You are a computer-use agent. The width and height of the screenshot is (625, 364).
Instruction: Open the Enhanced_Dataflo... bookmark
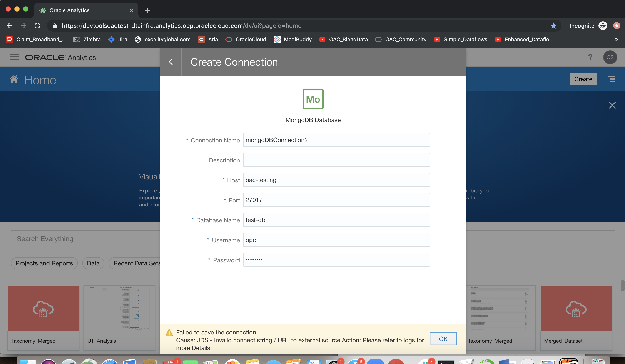524,39
